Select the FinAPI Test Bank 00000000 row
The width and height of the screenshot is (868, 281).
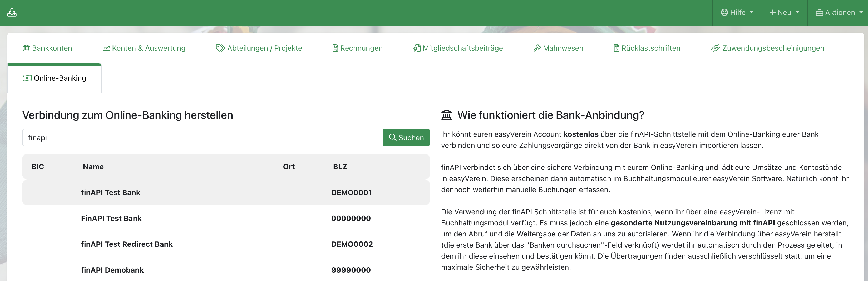226,218
